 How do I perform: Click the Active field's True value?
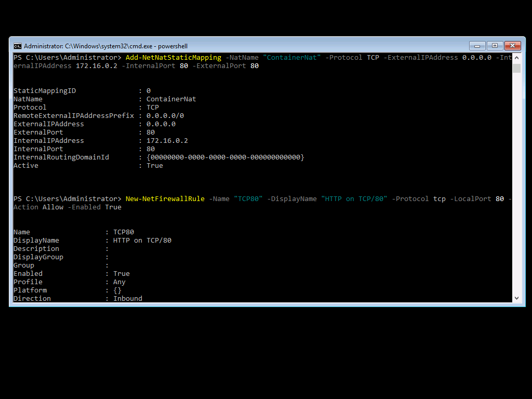(154, 166)
